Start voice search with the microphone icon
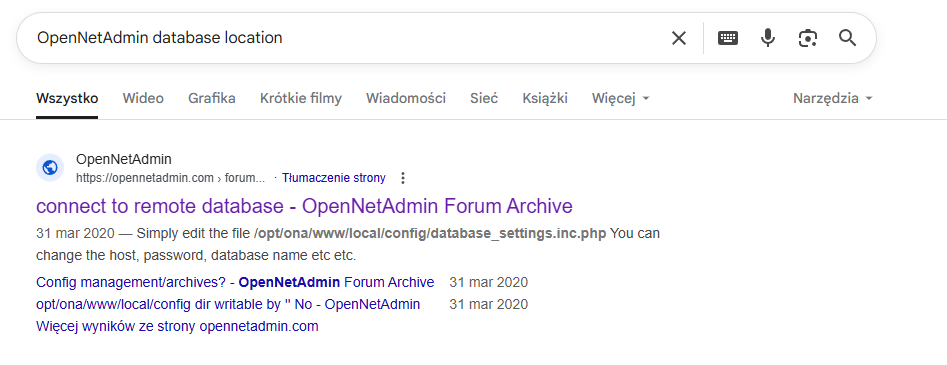947x365 pixels. 768,38
